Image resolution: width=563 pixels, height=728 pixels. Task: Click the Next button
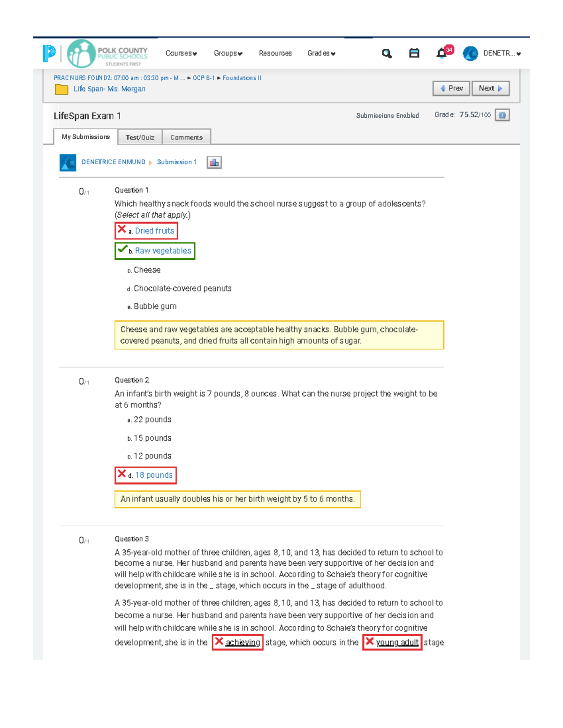pos(490,88)
